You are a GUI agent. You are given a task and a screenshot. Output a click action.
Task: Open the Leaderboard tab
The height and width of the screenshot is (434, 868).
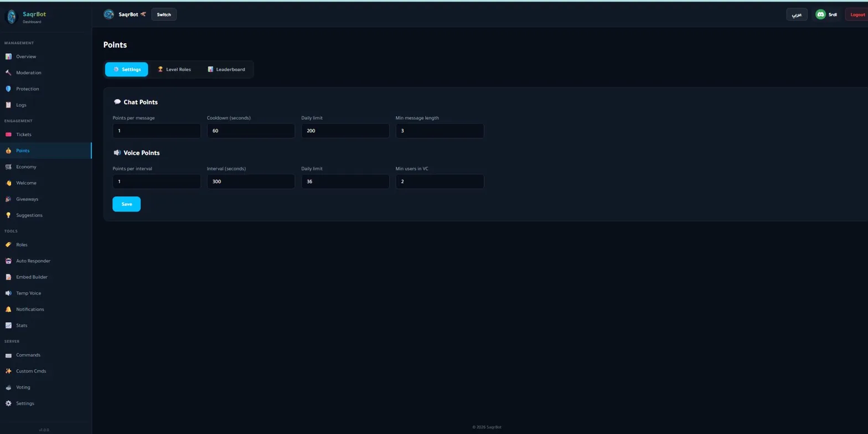226,69
